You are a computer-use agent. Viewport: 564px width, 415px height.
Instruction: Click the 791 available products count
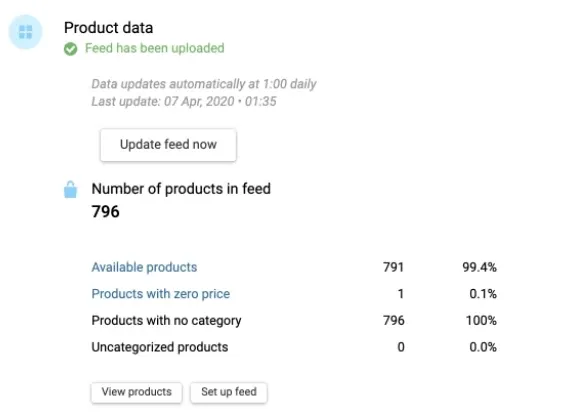[394, 267]
